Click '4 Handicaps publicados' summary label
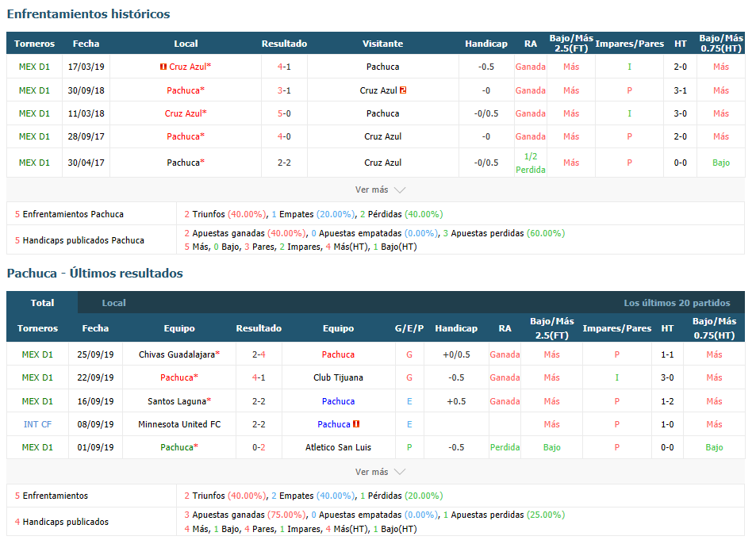The height and width of the screenshot is (540, 756). point(62,522)
